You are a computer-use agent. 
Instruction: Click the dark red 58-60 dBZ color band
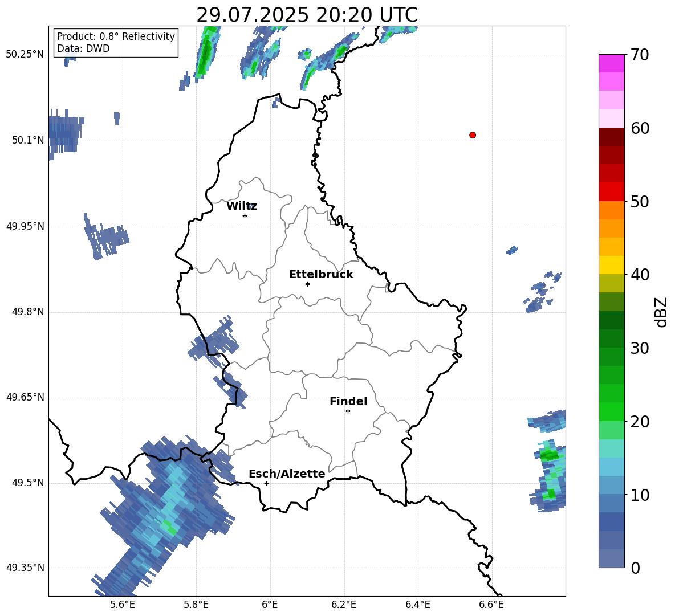tap(611, 137)
